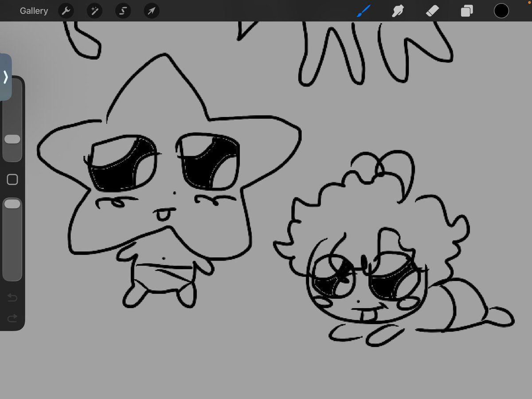Undo the last stroke
The image size is (532, 399).
12,297
